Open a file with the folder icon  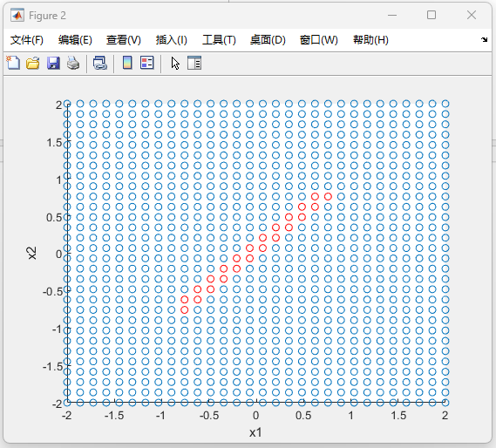33,63
